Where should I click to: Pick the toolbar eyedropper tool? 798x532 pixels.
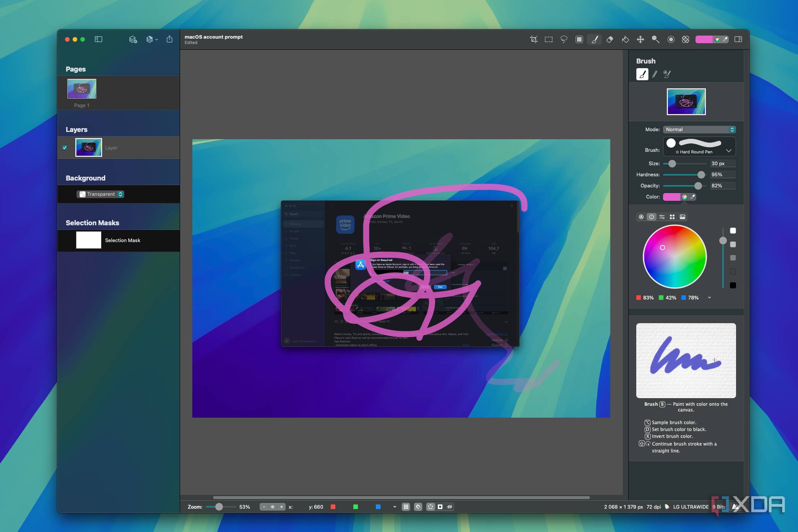pyautogui.click(x=725, y=39)
